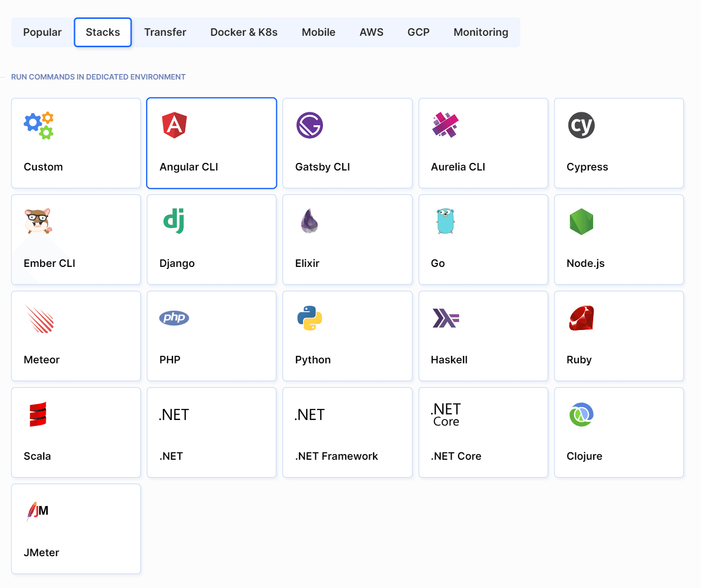This screenshot has width=701, height=588.
Task: Click the Elixir droplet icon
Action: (x=309, y=221)
